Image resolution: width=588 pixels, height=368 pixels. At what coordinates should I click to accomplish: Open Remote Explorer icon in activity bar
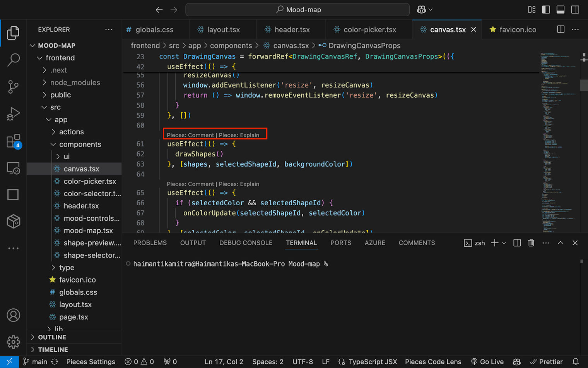[13, 168]
